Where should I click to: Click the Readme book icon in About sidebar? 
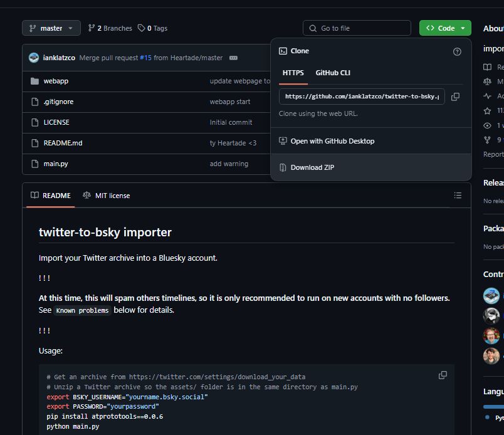pos(487,67)
